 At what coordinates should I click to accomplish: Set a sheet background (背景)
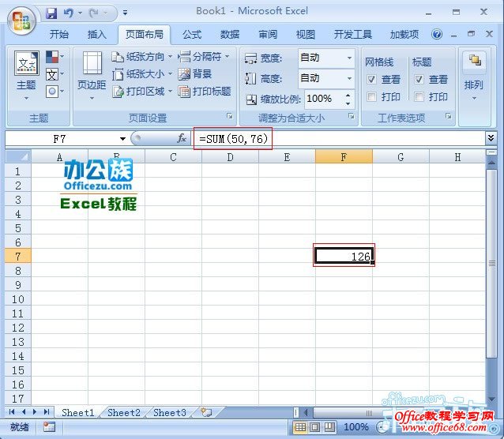coord(195,74)
